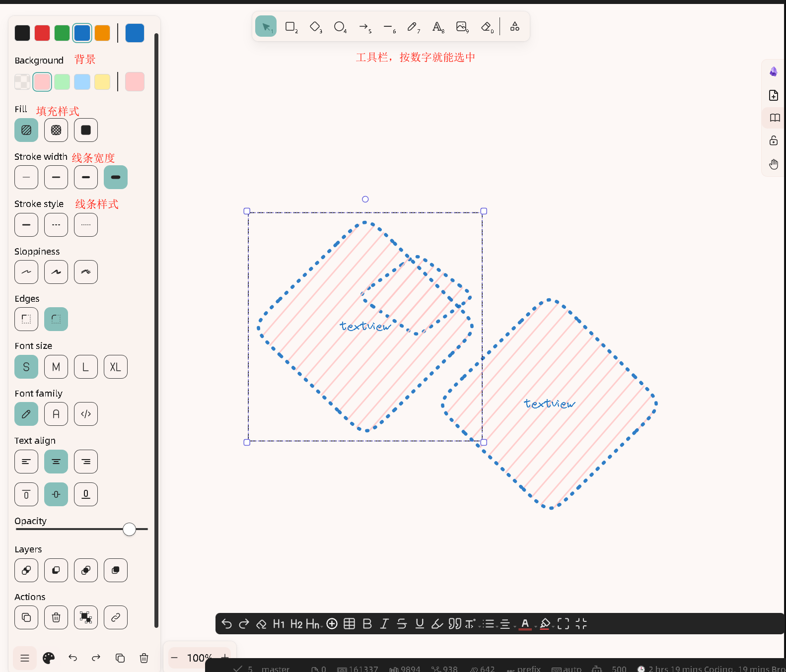Choose the Code font family
This screenshot has width=786, height=672.
pos(86,414)
